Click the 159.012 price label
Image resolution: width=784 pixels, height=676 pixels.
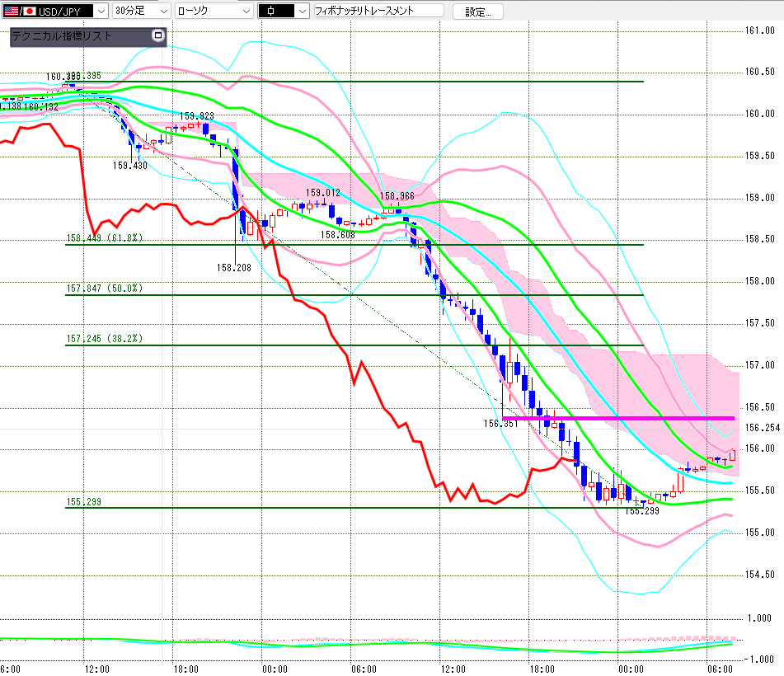[x=322, y=193]
